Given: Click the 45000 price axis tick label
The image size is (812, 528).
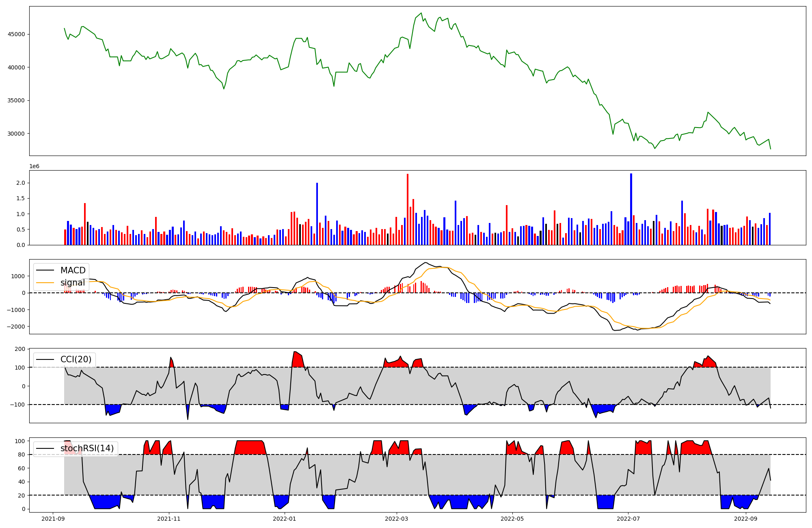Looking at the screenshot, I should click(x=16, y=34).
